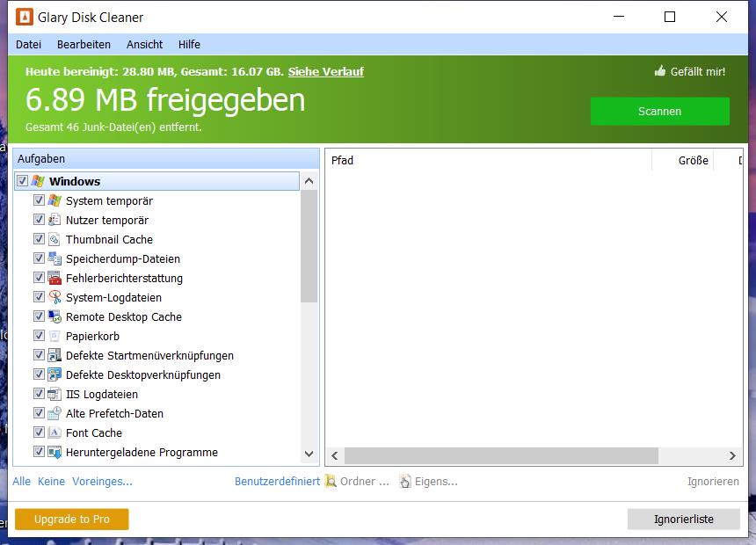Toggle the Nutzer temporär checkbox
Viewport: 756px width, 545px height.
39,219
